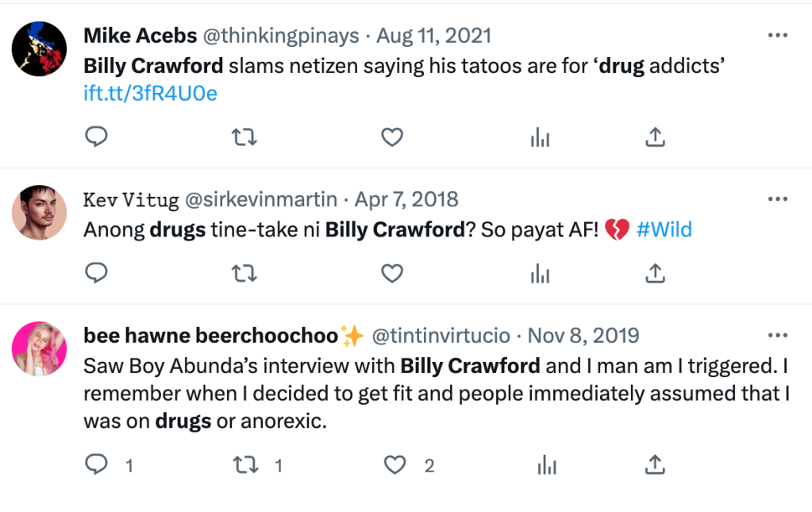The image size is (812, 512).
Task: Click the #Wild hashtag
Action: pyautogui.click(x=664, y=230)
